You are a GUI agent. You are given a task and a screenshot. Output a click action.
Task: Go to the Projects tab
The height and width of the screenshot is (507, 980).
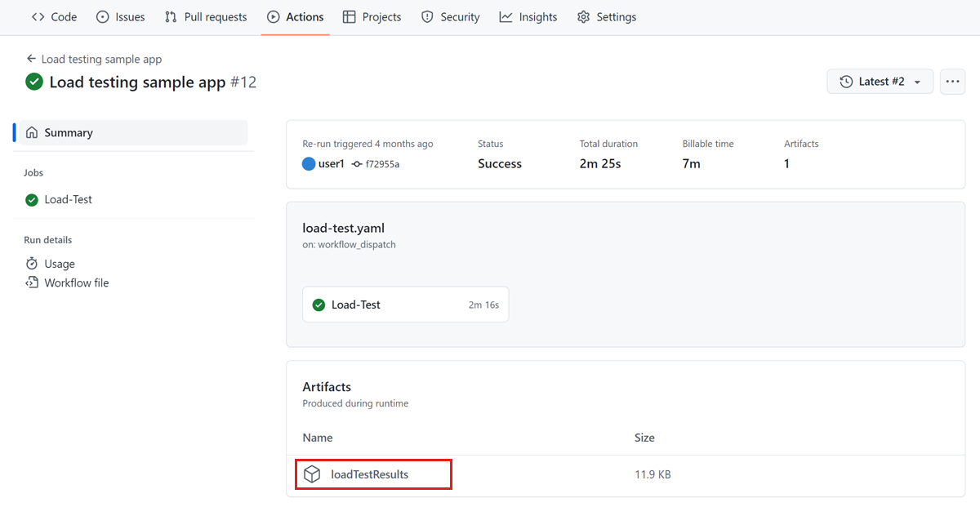[372, 17]
